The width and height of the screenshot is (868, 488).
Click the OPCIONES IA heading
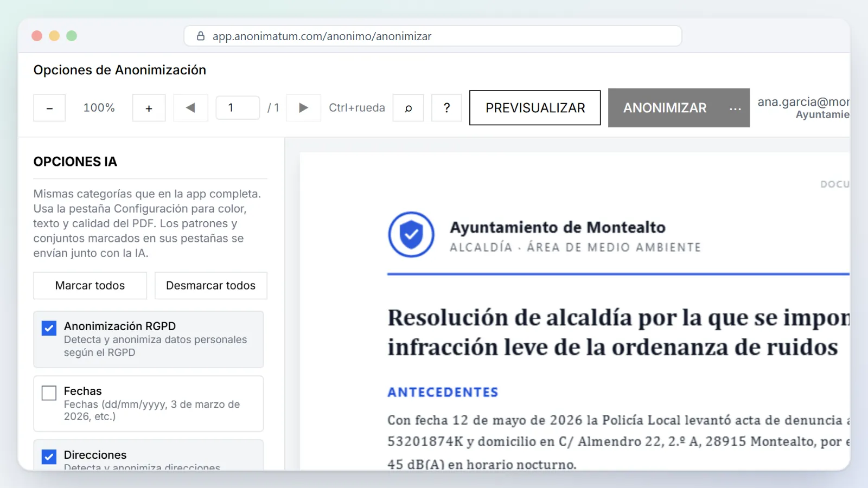click(x=75, y=162)
